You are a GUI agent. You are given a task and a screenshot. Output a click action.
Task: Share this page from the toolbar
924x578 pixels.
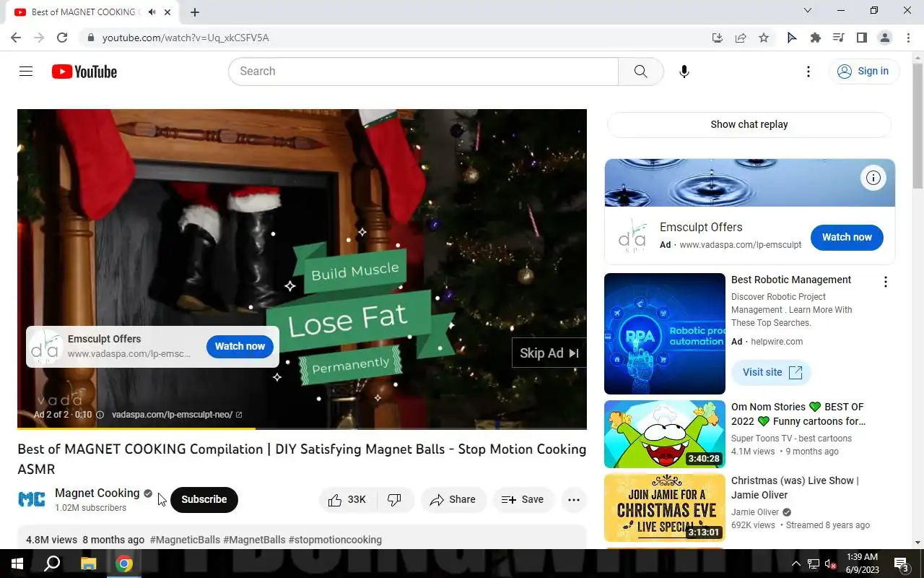[x=741, y=38]
